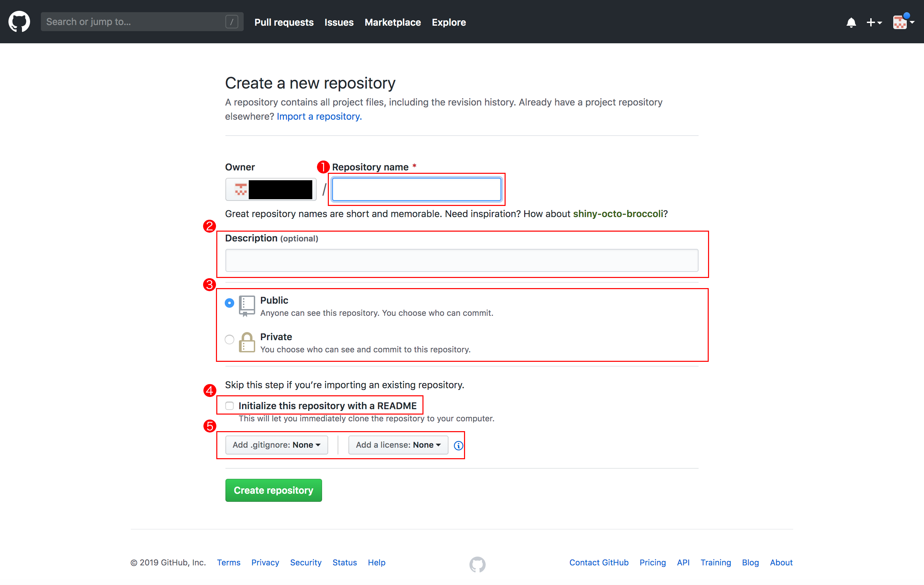Viewport: 924px width, 585px height.
Task: Select the Private radio button
Action: coord(229,339)
